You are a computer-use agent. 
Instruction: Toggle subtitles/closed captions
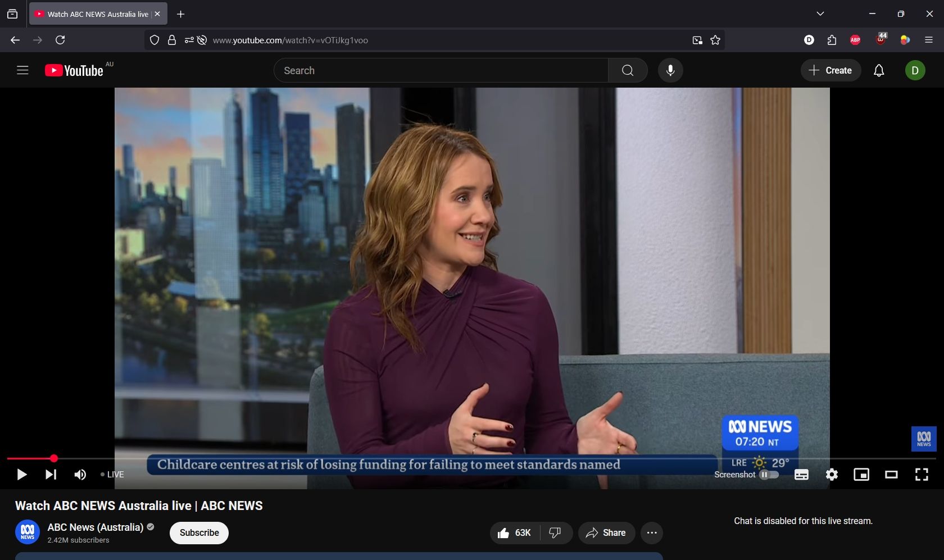click(801, 475)
